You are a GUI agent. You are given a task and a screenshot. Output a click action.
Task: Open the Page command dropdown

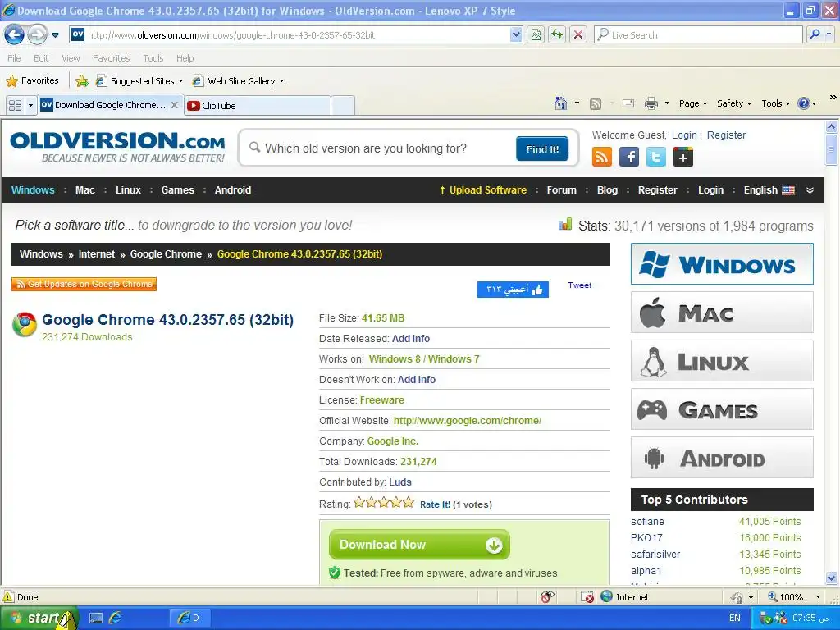(693, 103)
